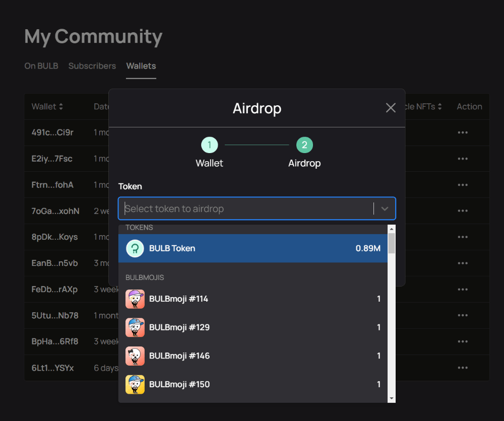This screenshot has width=504, height=421.
Task: Click the BULBmoji #114 avatar
Action: [x=135, y=299]
